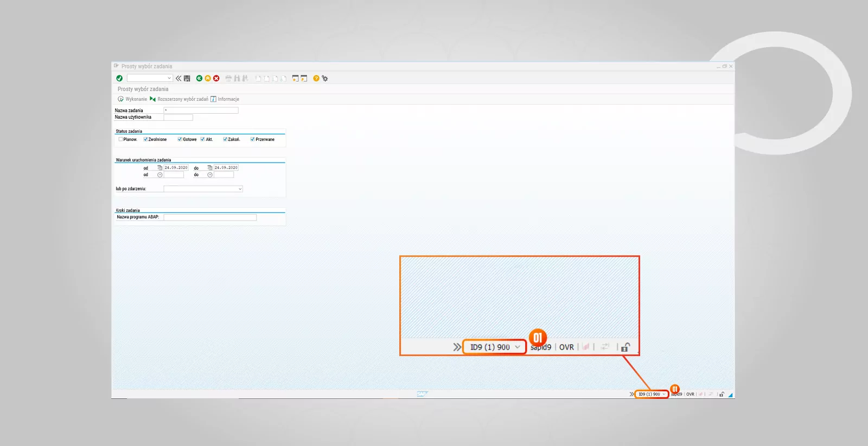Screen dimensions: 868x446
Task: Open the ID9 (1) 900 system dropdown in the status bar
Action: click(x=652, y=395)
